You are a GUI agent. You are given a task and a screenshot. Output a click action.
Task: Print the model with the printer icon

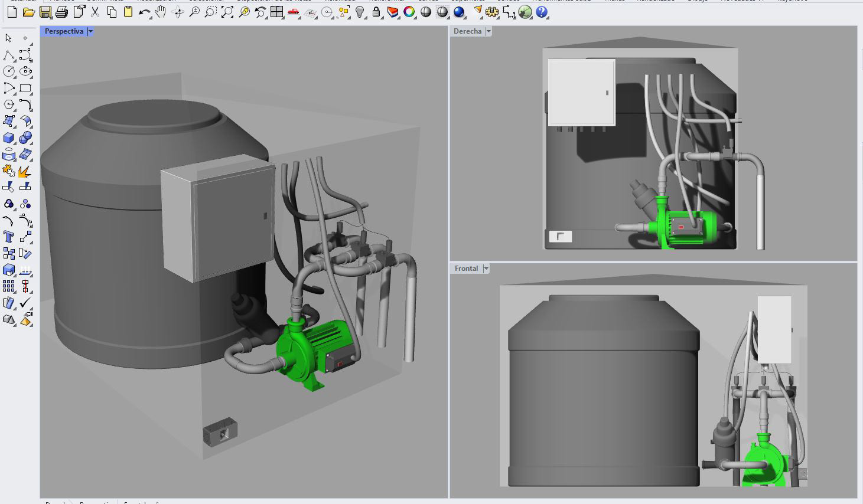[61, 12]
